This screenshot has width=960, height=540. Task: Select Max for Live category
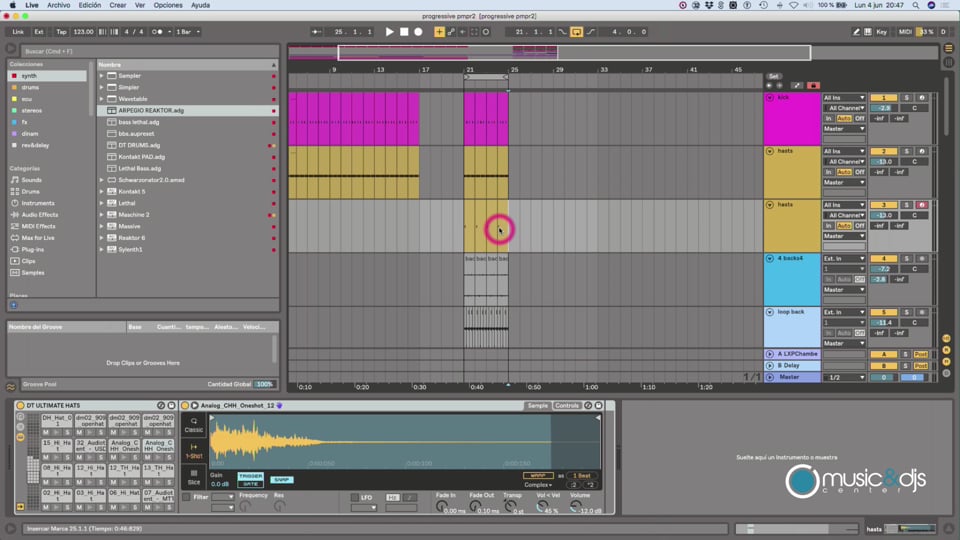click(38, 238)
